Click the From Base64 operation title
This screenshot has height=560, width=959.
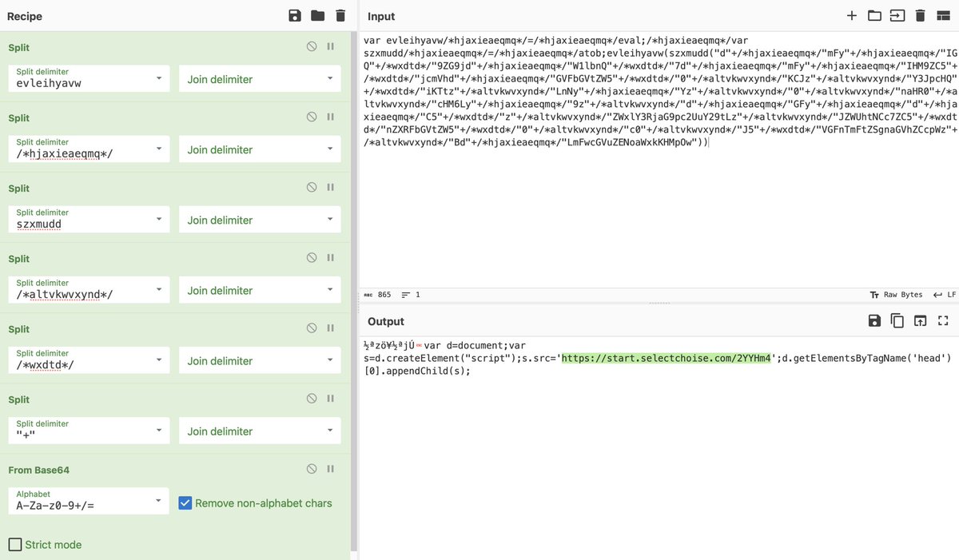click(38, 470)
